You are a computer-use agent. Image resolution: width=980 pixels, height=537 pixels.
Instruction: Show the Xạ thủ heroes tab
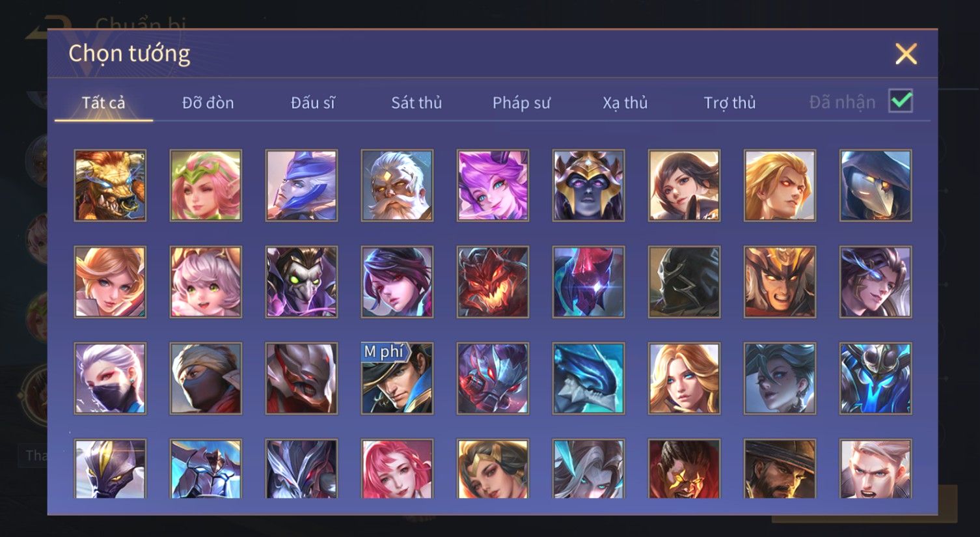[625, 103]
